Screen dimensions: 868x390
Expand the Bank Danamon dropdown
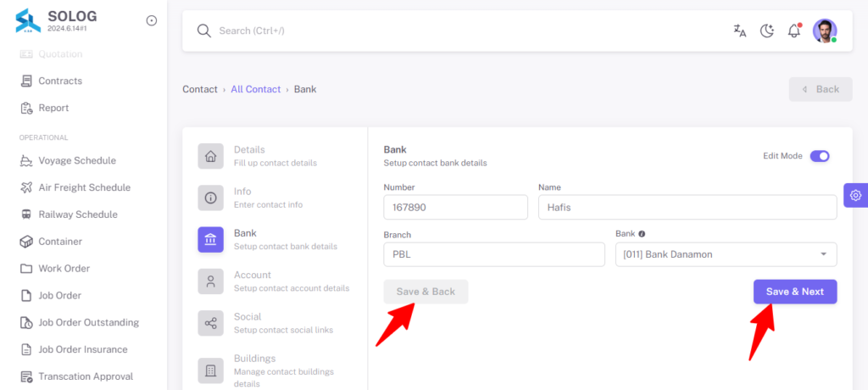726,255
